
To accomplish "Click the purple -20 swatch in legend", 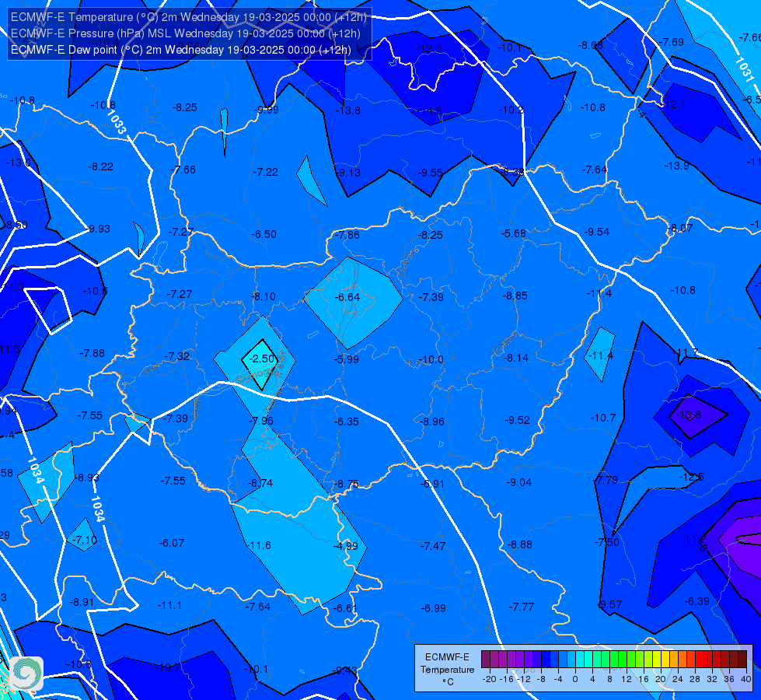I will click(x=486, y=660).
